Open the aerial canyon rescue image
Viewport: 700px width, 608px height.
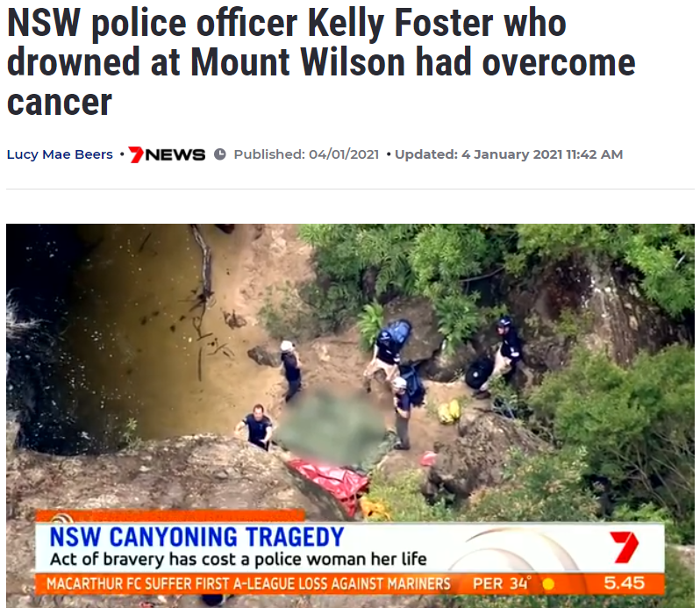(350, 416)
